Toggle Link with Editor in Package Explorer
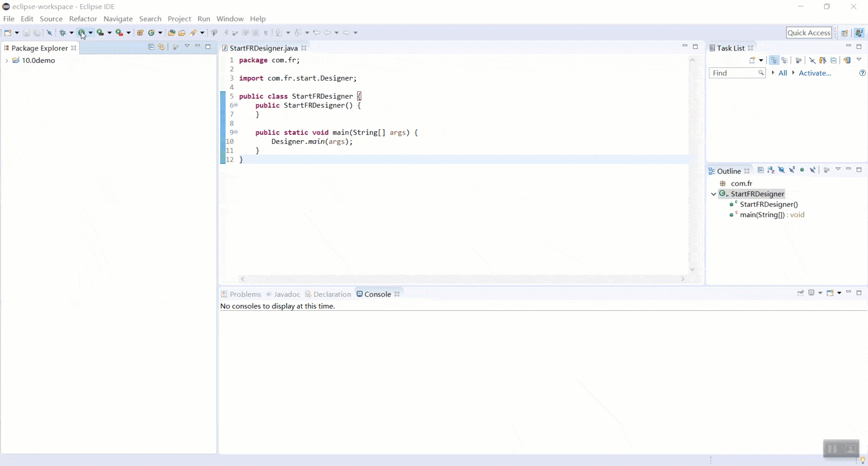 (x=161, y=47)
